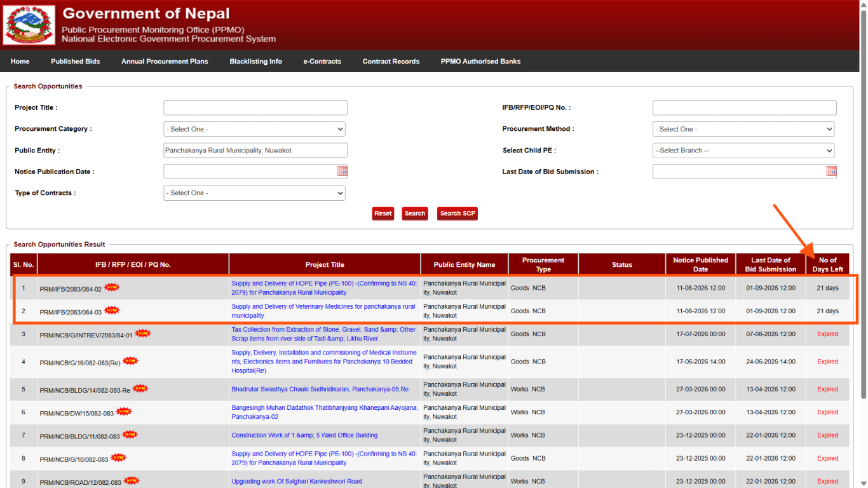Click the Project Title column header
This screenshot has width=868, height=488.
coord(325,264)
